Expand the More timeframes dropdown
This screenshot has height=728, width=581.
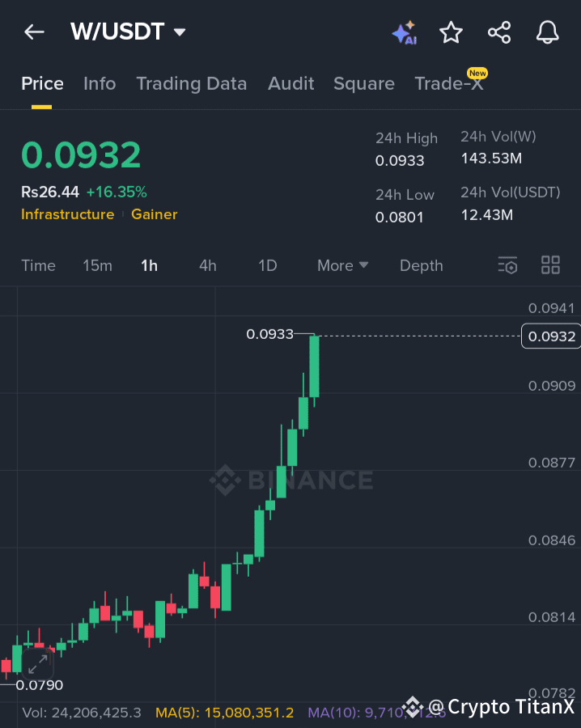pos(343,265)
